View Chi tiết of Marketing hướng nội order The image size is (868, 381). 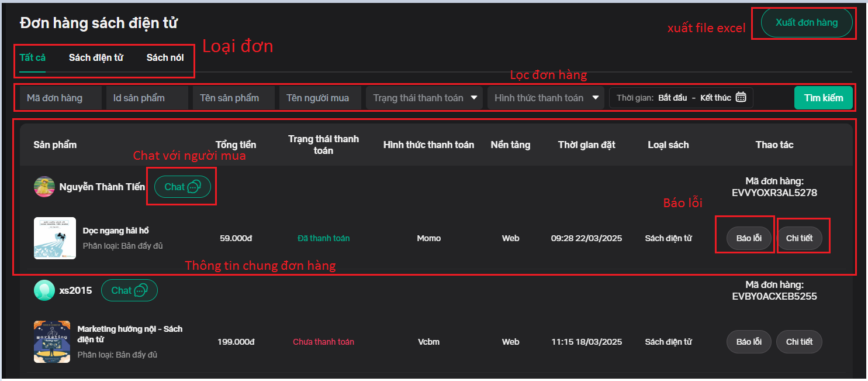pyautogui.click(x=799, y=342)
